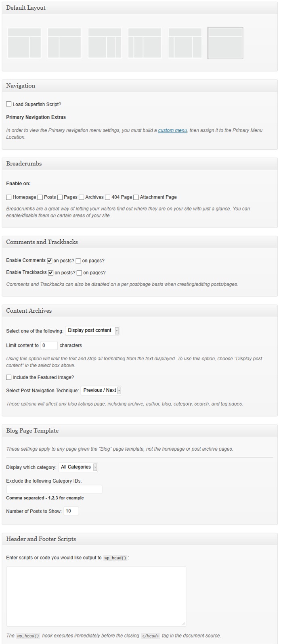Viewport: 281px width, 644px height.
Task: Choose the sidebar-sidebar-content layout thumbnail
Action: [x=145, y=43]
